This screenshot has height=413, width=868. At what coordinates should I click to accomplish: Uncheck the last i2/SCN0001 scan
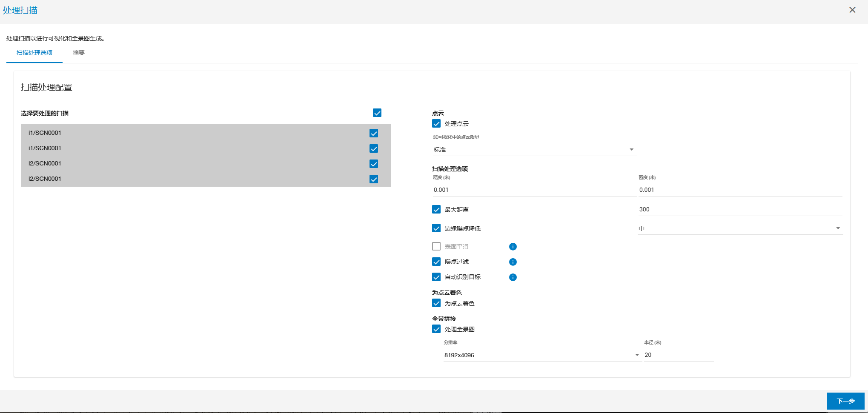[373, 179]
